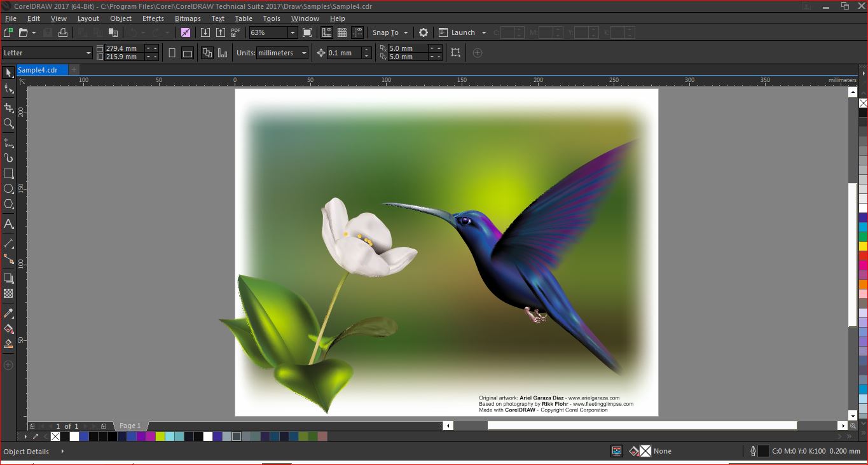
Task: Apply red from the right color palette
Action: click(x=863, y=255)
